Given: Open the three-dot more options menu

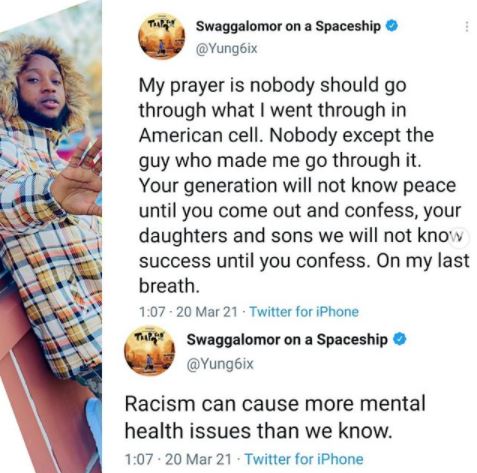Looking at the screenshot, I should 467,27.
